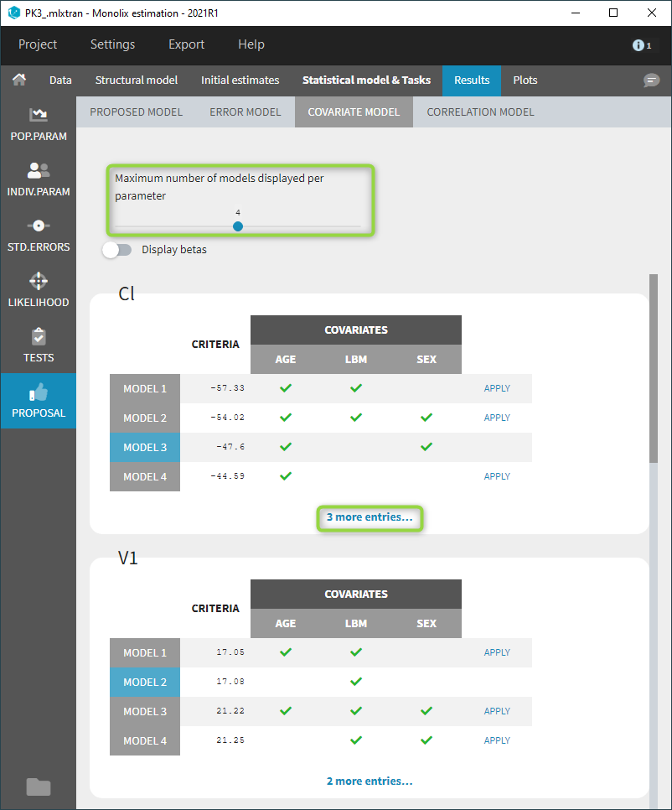Expand 3 more entries for Cl
This screenshot has height=810, width=672.
[x=370, y=517]
